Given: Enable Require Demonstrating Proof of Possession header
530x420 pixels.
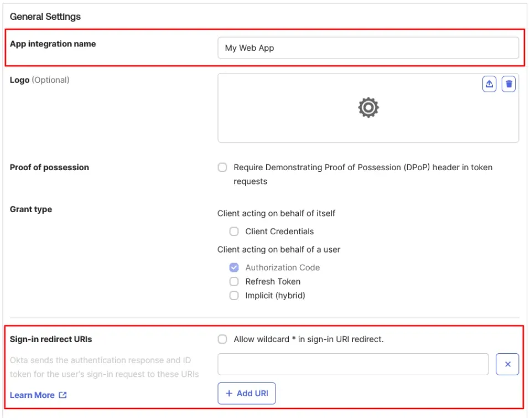Looking at the screenshot, I should point(222,167).
